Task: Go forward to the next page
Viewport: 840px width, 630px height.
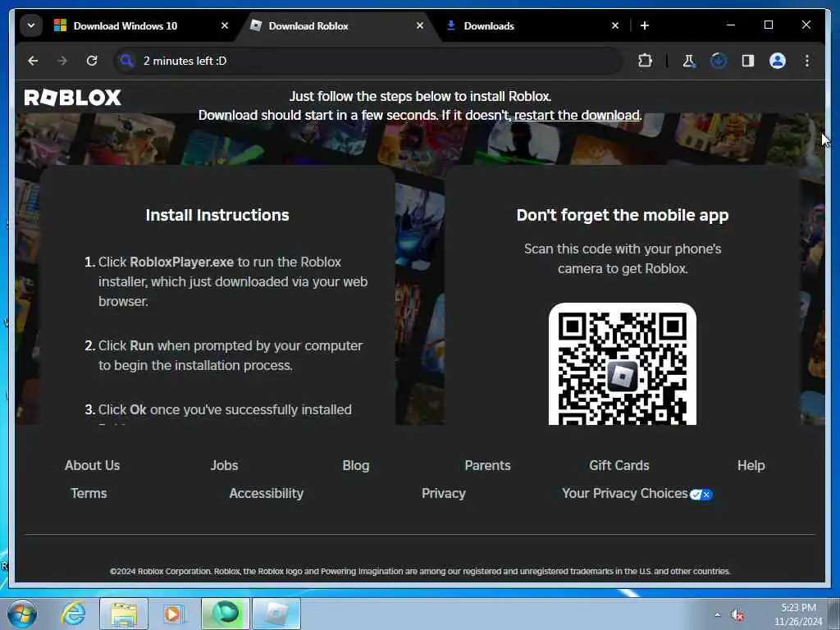Action: 62,61
